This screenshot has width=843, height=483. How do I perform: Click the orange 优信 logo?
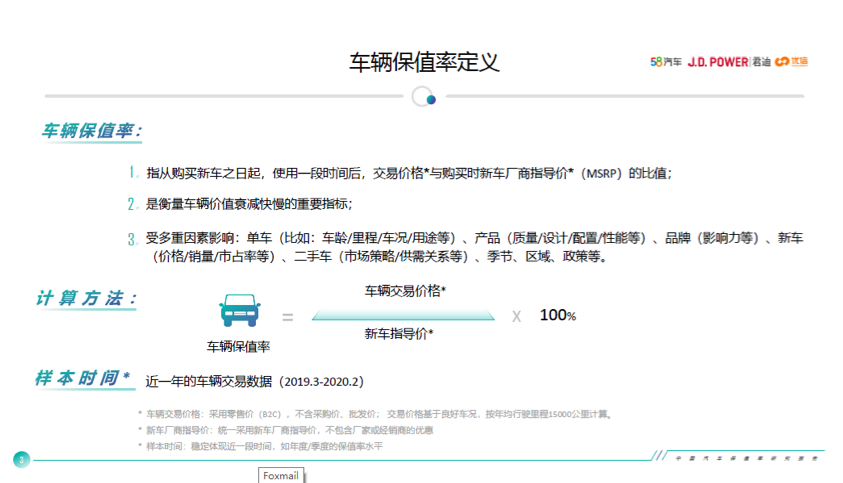point(791,62)
